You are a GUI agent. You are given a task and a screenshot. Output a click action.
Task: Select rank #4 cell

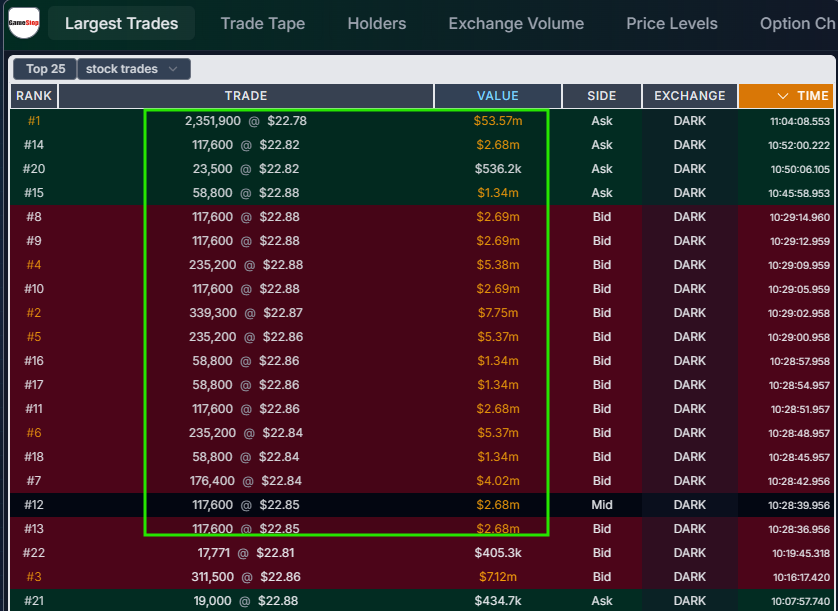tap(34, 265)
